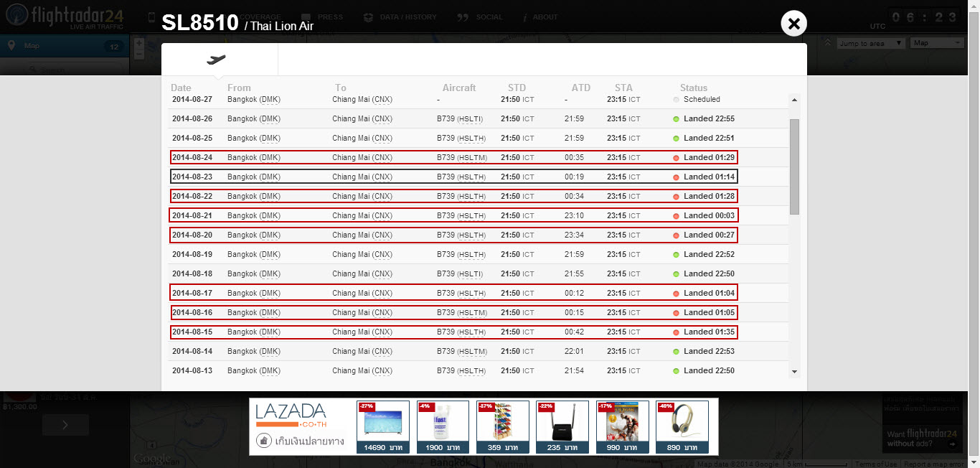Open the DMK airport link on 2014-08-27 row
The image size is (980, 468).
coord(270,99)
